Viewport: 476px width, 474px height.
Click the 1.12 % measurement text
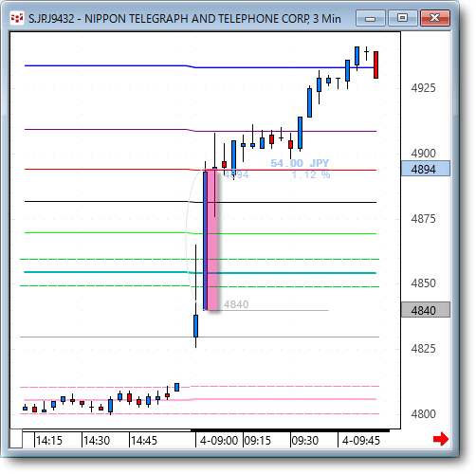[311, 174]
